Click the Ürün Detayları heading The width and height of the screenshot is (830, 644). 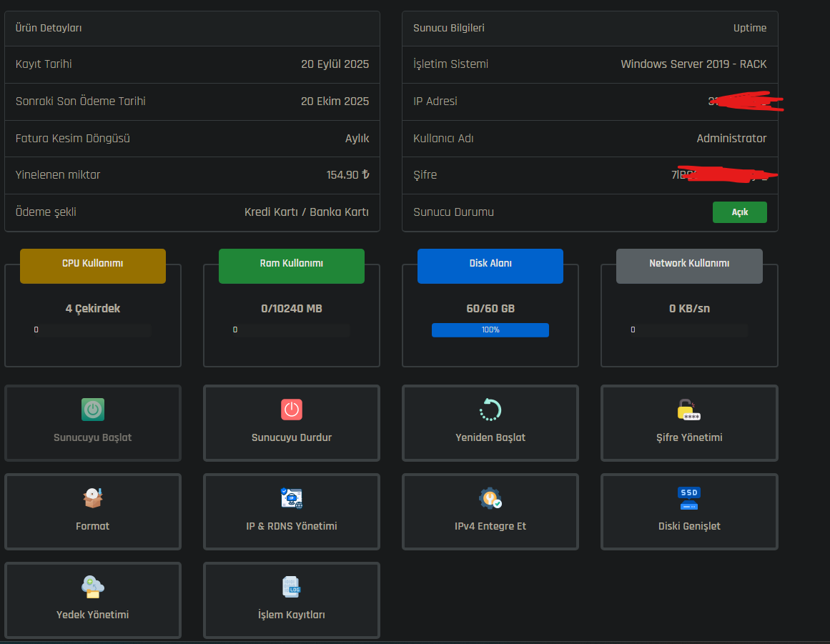(49, 28)
